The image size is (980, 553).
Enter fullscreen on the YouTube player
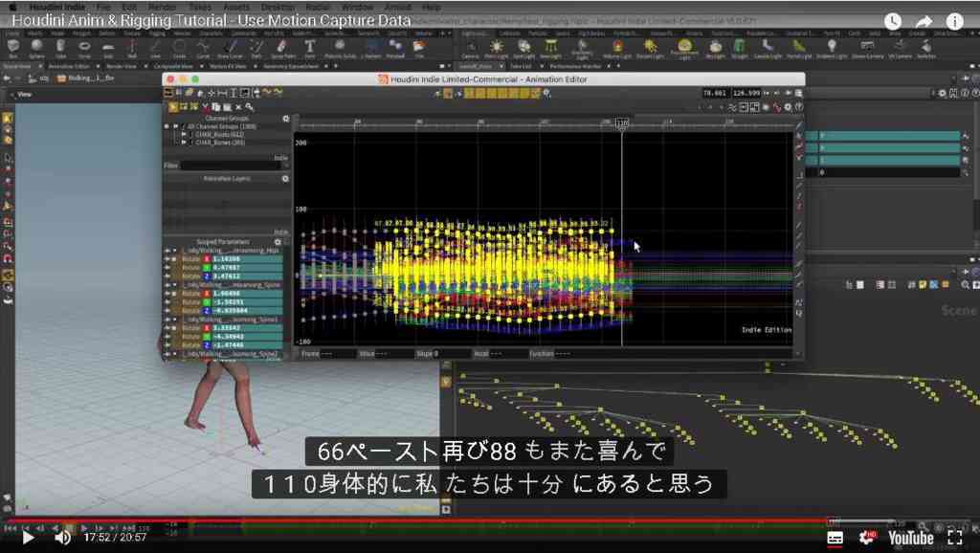point(955,538)
